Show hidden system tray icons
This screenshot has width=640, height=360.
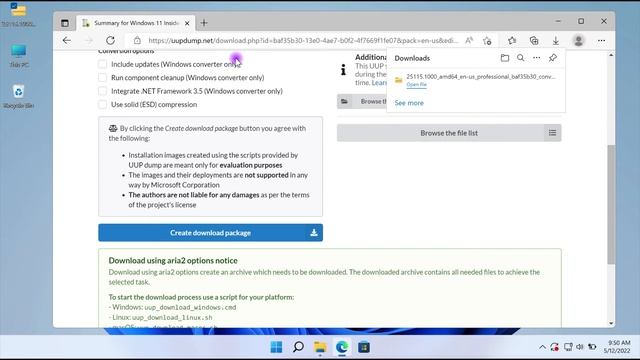click(x=542, y=347)
